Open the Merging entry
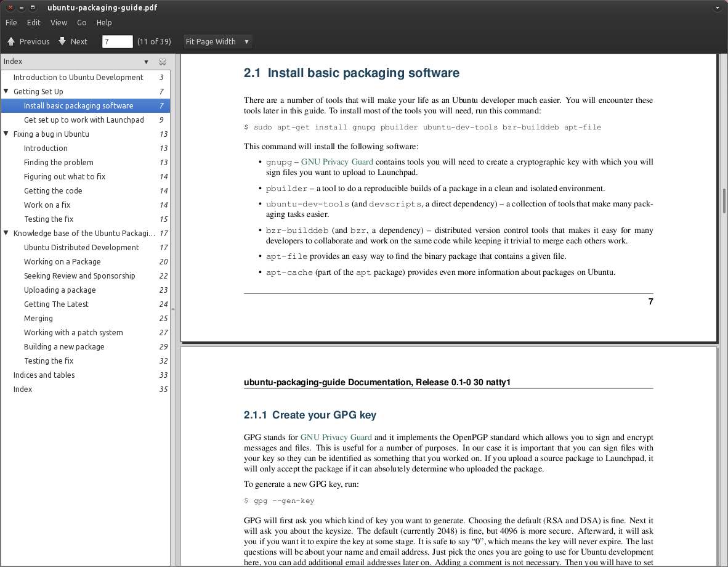Screen dimensions: 728x567 pyautogui.click(x=86, y=319)
